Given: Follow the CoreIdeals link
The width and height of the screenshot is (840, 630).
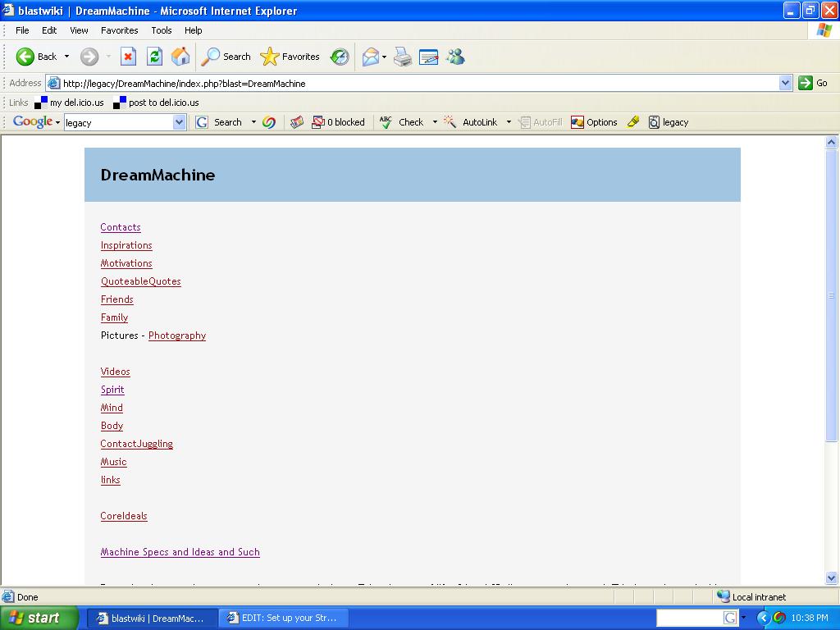Looking at the screenshot, I should pos(124,516).
